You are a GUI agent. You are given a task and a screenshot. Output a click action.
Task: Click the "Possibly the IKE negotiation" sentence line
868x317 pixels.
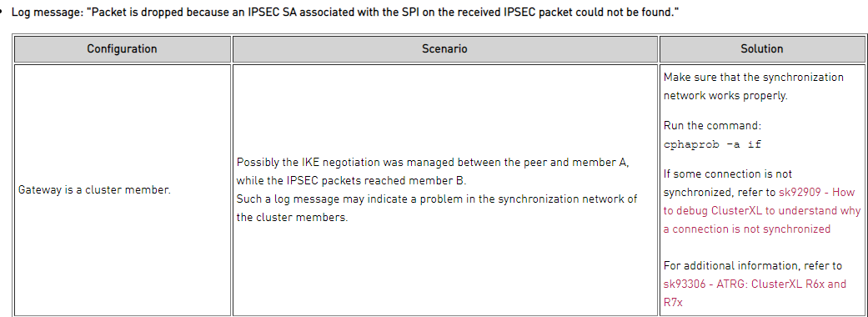pos(433,163)
